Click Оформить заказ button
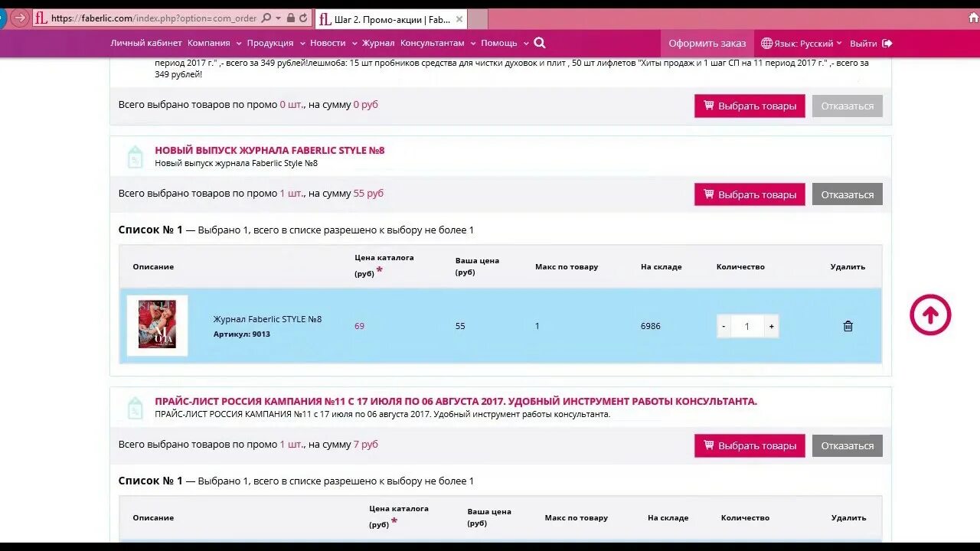The height and width of the screenshot is (551, 980). [707, 44]
